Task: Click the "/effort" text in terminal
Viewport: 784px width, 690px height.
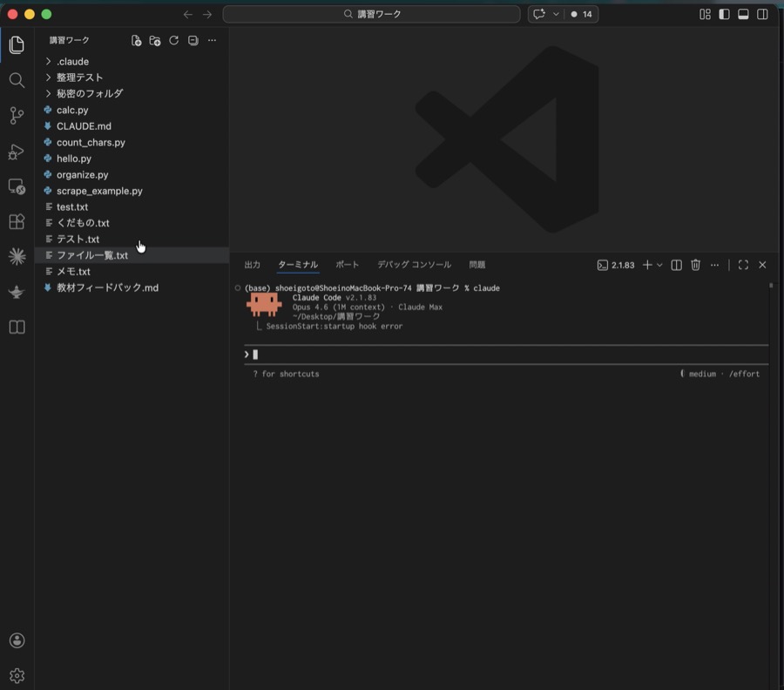Action: coord(744,374)
